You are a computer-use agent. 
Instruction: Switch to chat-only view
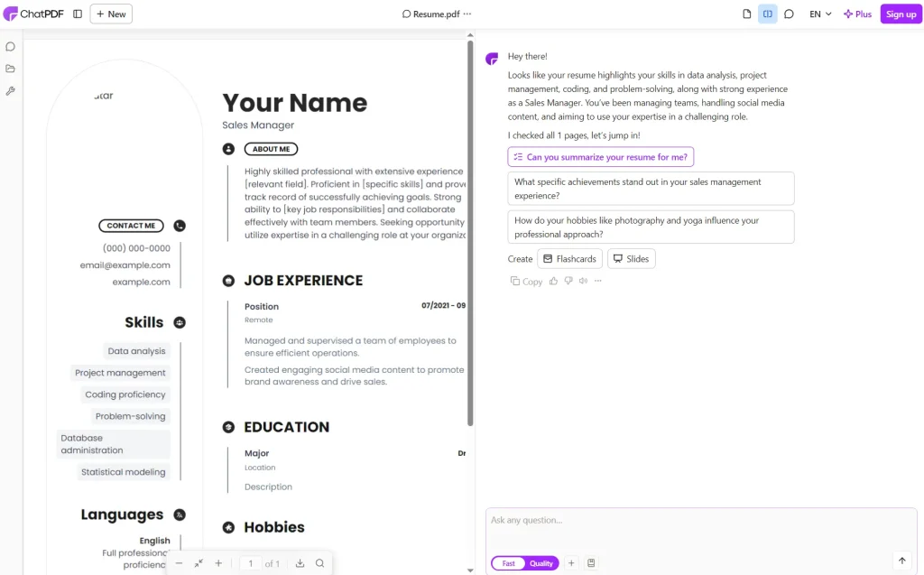[x=789, y=14]
